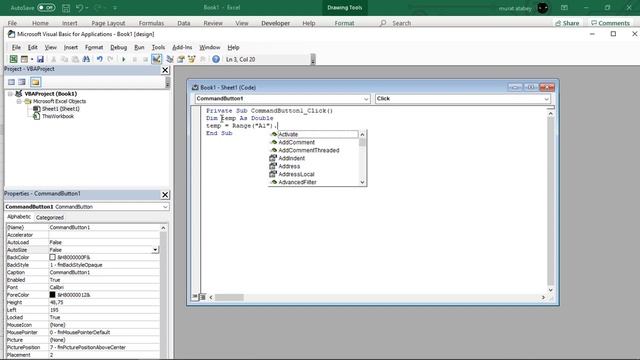Screen dimensions: 640x360
Task: Toggle the AutoSave switch in Excel
Action: pyautogui.click(x=46, y=8)
